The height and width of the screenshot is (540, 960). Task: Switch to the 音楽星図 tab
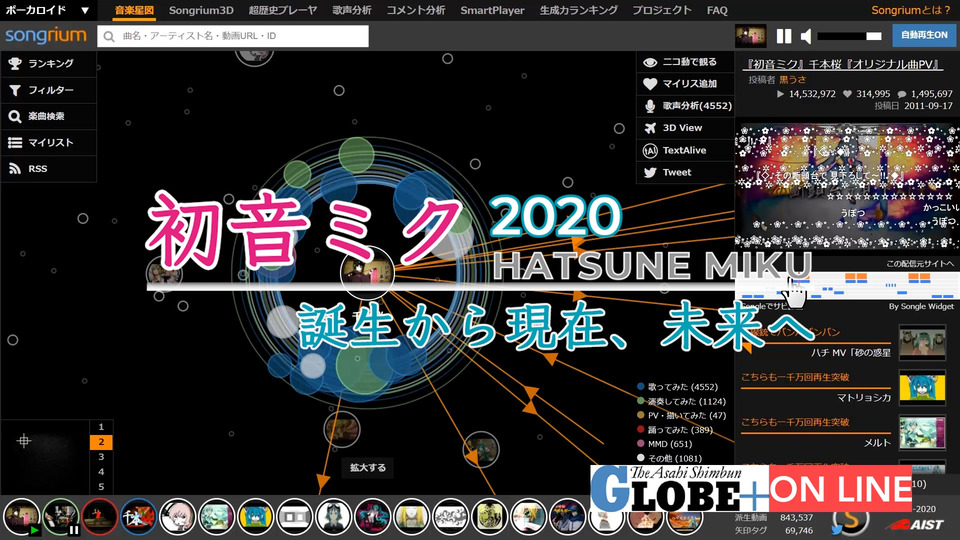(x=134, y=10)
